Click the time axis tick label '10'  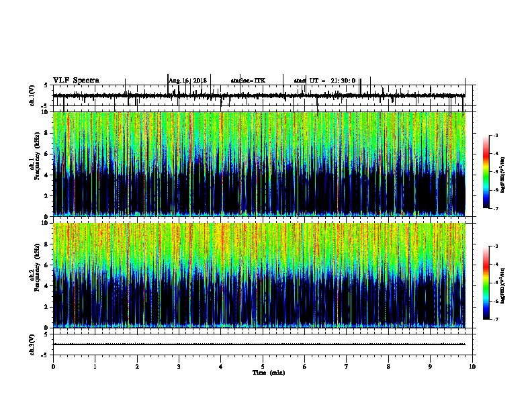coord(472,367)
